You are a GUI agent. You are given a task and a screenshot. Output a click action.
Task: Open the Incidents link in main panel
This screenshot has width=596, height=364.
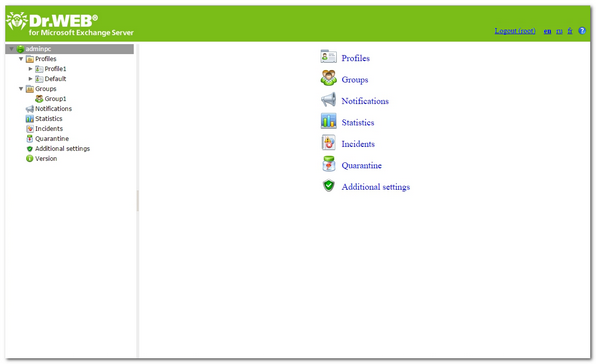point(358,144)
